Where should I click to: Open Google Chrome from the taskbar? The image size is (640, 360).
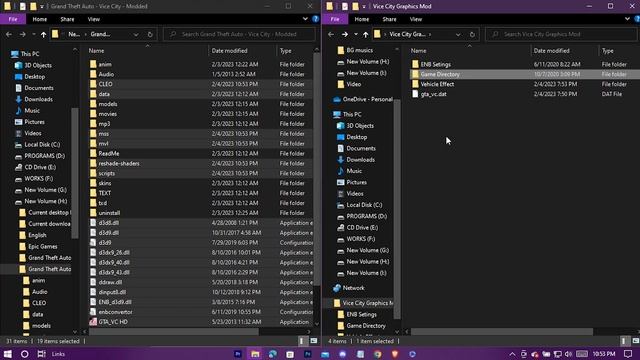tap(378, 354)
